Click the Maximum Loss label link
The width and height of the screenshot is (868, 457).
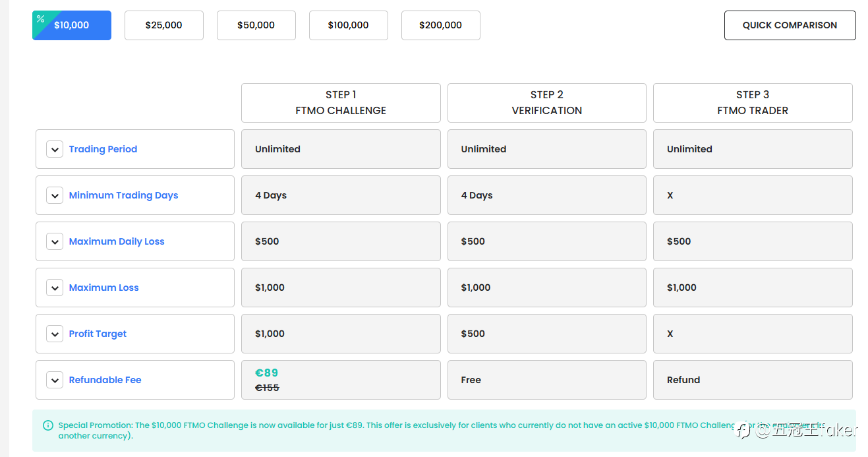tap(104, 288)
